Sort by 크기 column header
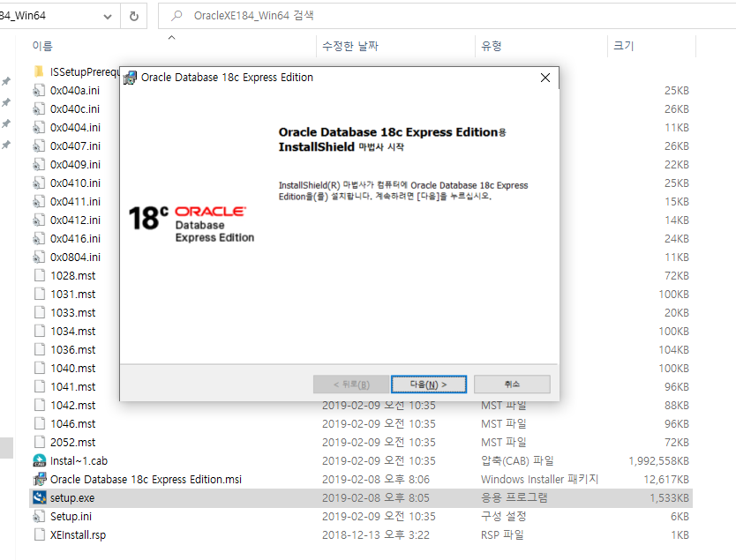Image resolution: width=736 pixels, height=560 pixels. [623, 46]
